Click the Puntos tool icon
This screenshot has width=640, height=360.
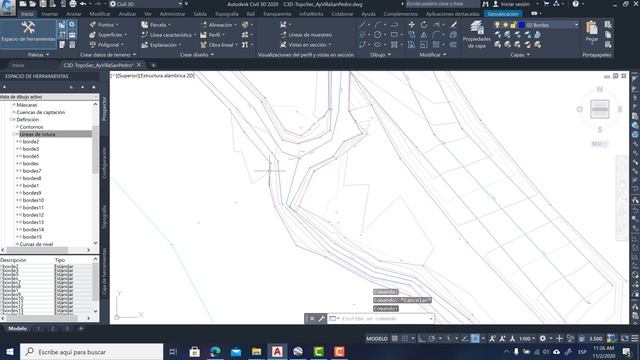[x=93, y=25]
